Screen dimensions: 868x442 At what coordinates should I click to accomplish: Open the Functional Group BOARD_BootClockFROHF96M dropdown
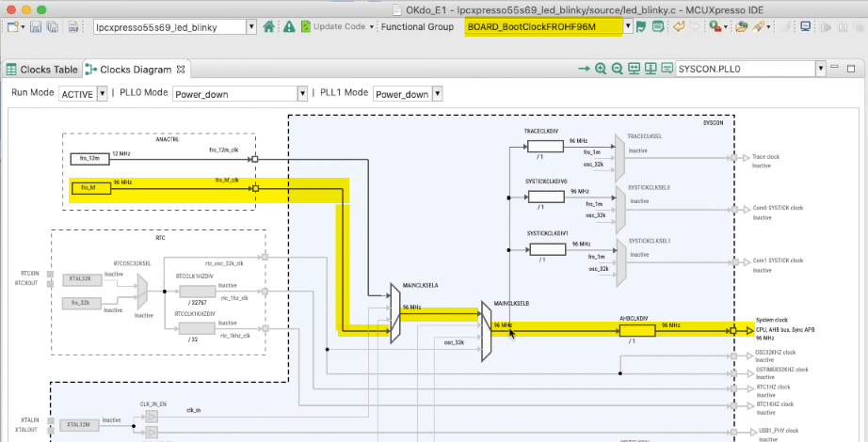pos(627,27)
